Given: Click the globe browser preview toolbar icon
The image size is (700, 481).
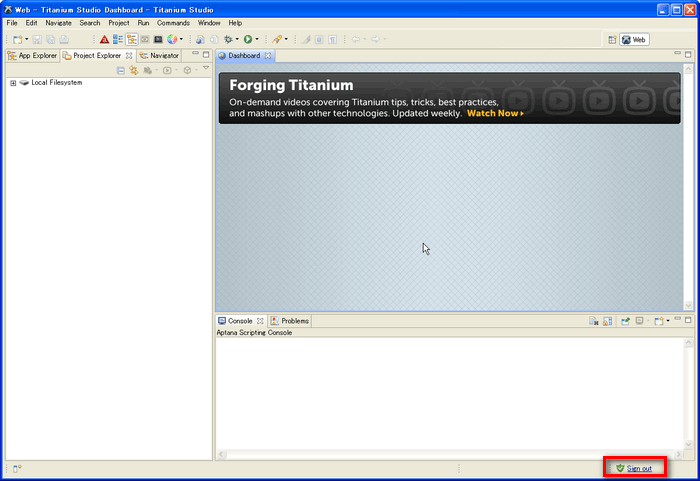Looking at the screenshot, I should pyautogui.click(x=200, y=39).
